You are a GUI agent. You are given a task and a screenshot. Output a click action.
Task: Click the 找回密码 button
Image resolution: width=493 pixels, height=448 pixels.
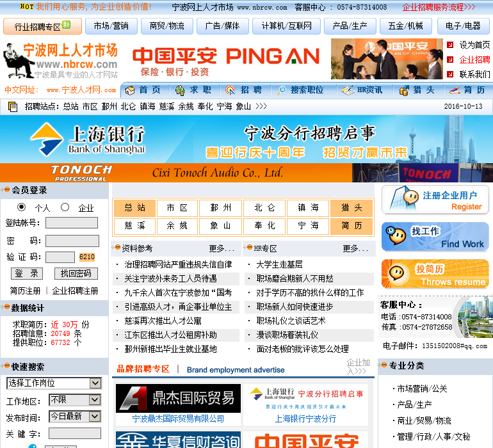(76, 273)
